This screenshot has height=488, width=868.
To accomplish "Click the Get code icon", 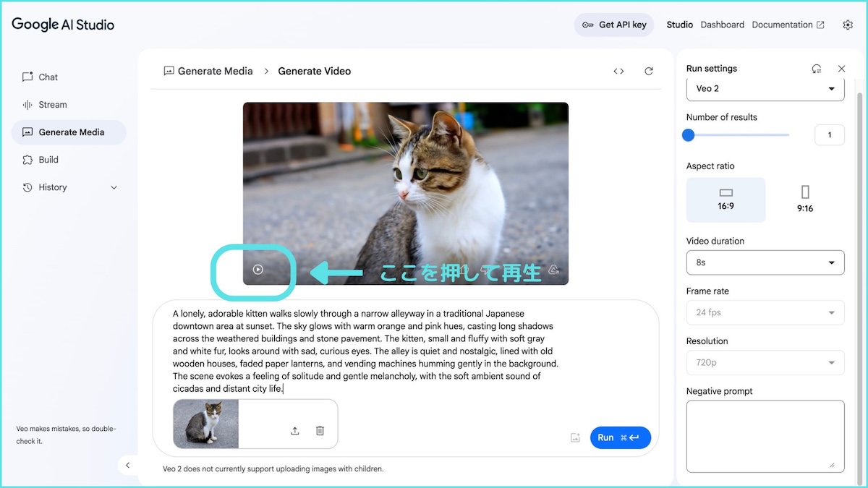I will click(618, 71).
